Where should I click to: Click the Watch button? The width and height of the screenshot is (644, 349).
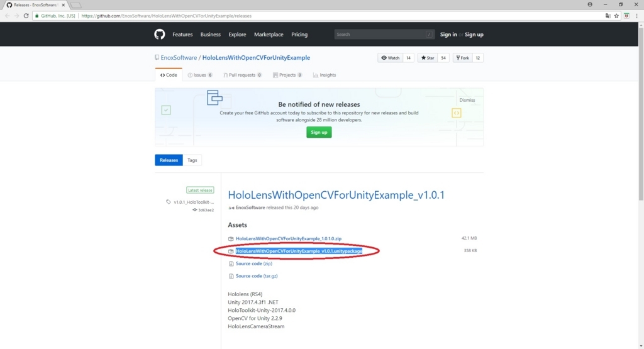390,58
